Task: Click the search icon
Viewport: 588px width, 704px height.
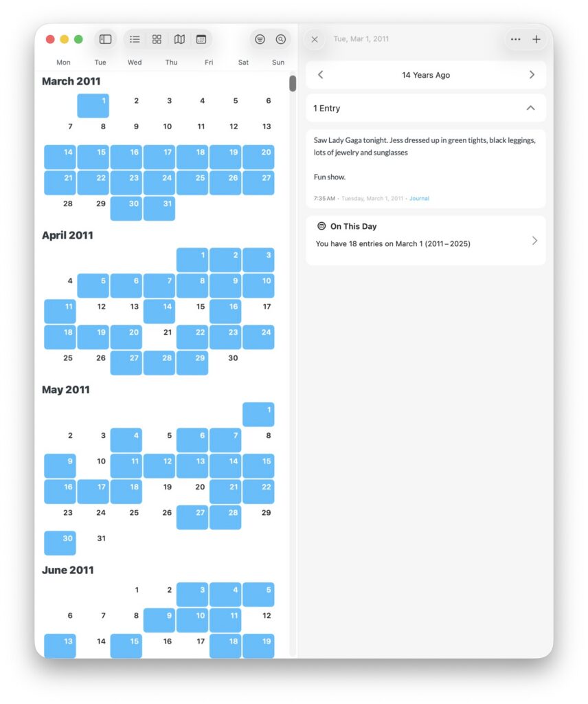Action: [x=281, y=39]
